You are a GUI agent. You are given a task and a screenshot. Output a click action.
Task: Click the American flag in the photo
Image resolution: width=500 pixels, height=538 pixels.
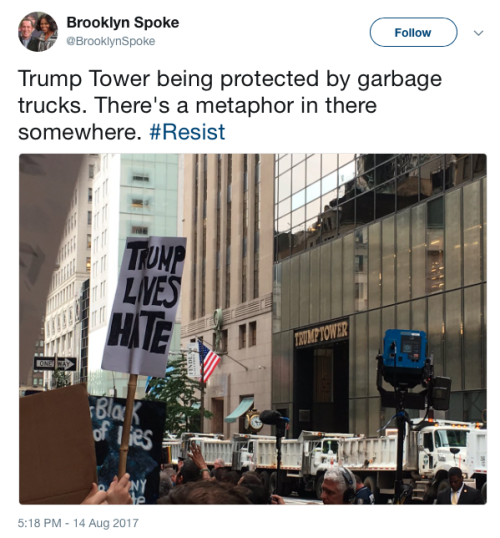(208, 361)
